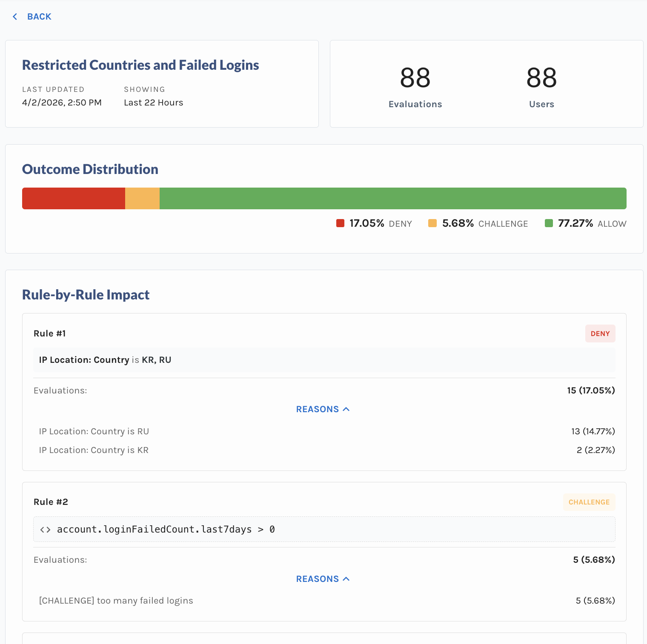Screen dimensions: 647x644
Task: Click reason [CHALLENGE] too many failed logins
Action: coord(116,601)
